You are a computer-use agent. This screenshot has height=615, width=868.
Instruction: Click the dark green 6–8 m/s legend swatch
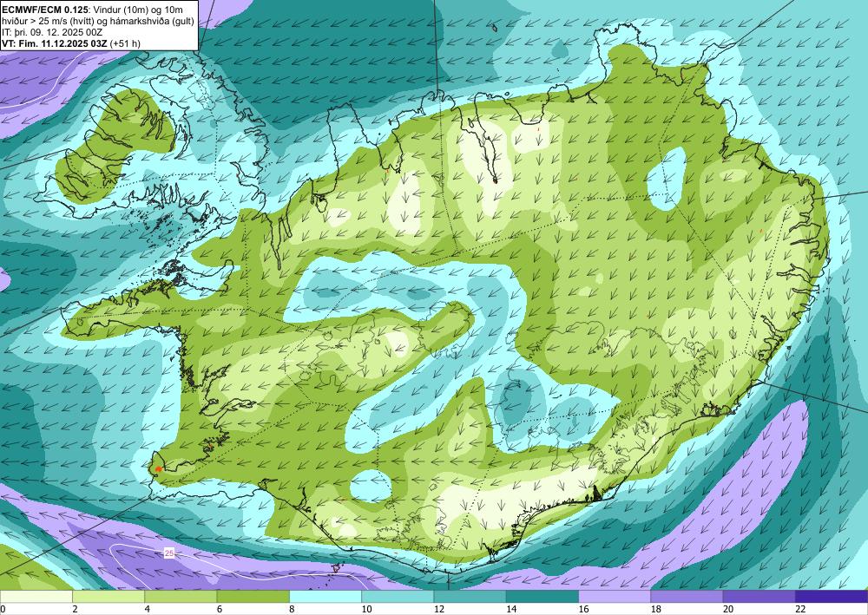[x=253, y=597]
